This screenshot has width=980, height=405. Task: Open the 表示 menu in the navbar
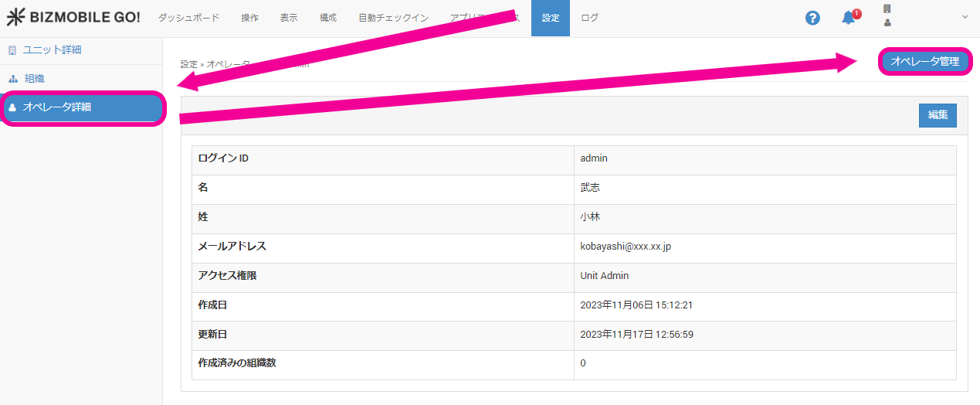click(289, 18)
